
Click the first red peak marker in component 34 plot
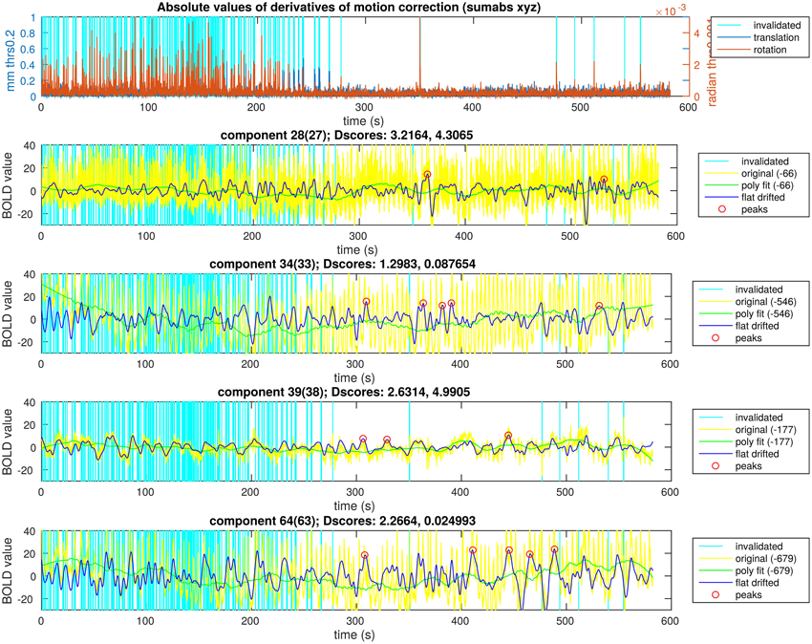[366, 302]
